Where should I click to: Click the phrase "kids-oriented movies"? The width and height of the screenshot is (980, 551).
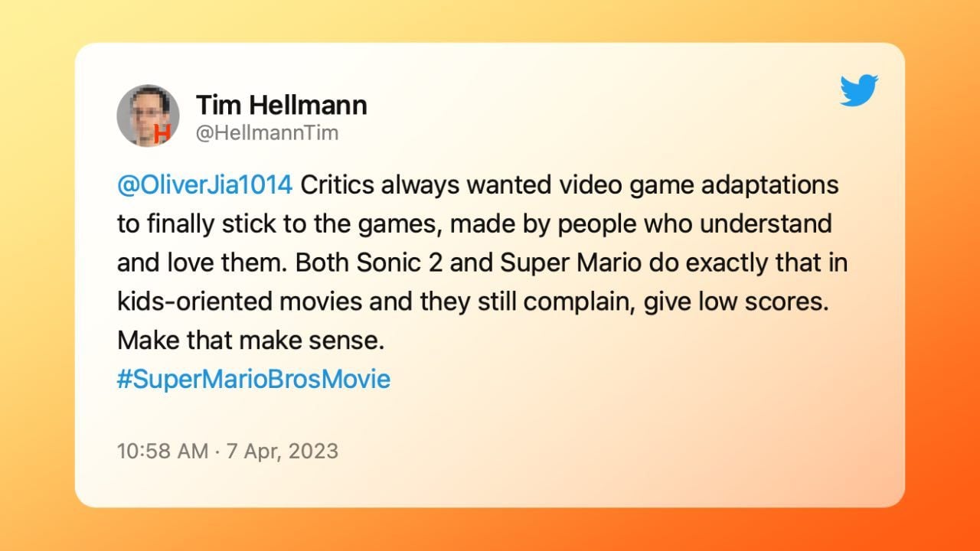240,302
